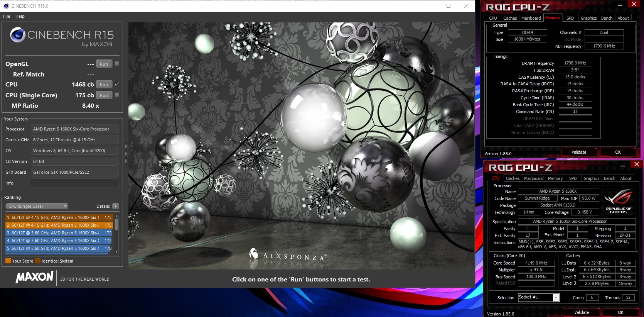Click OK in the Memory CPU-Z window
The image size is (644, 317).
(618, 152)
